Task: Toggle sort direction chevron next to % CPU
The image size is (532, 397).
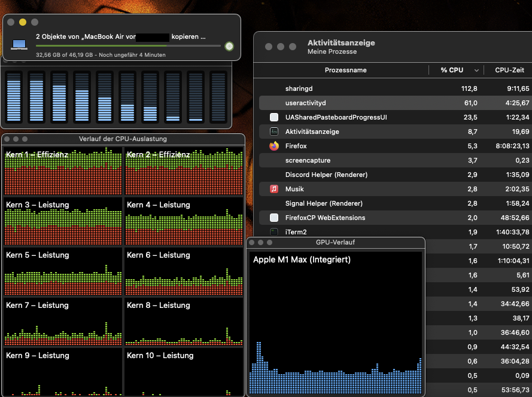Action: 476,71
